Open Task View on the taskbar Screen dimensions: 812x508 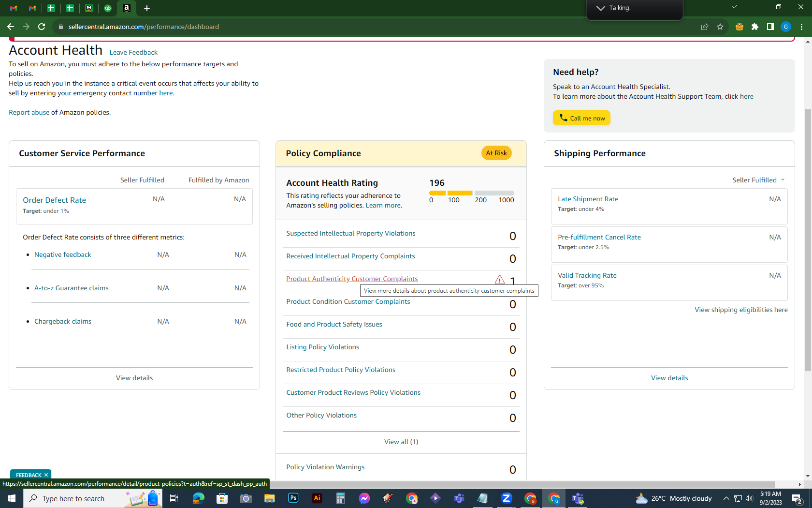[x=174, y=498]
